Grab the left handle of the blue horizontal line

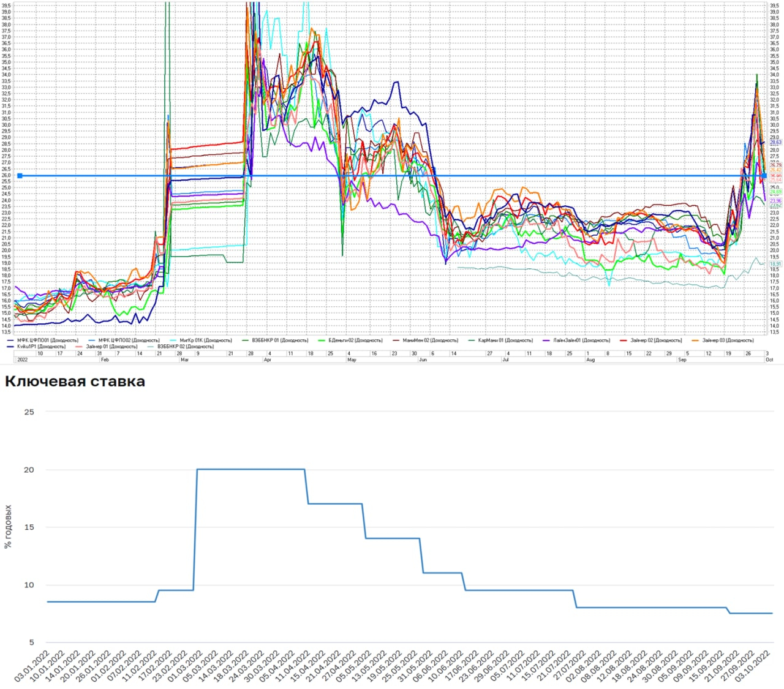pyautogui.click(x=20, y=176)
